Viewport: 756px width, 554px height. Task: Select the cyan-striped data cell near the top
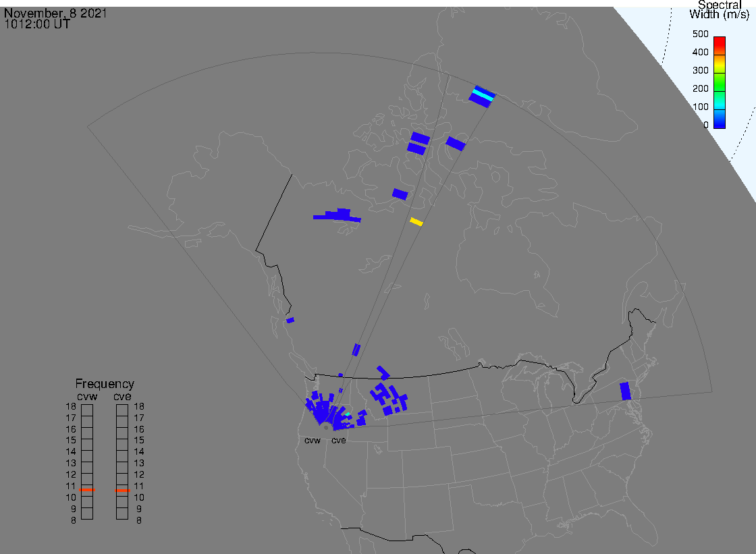pyautogui.click(x=483, y=94)
